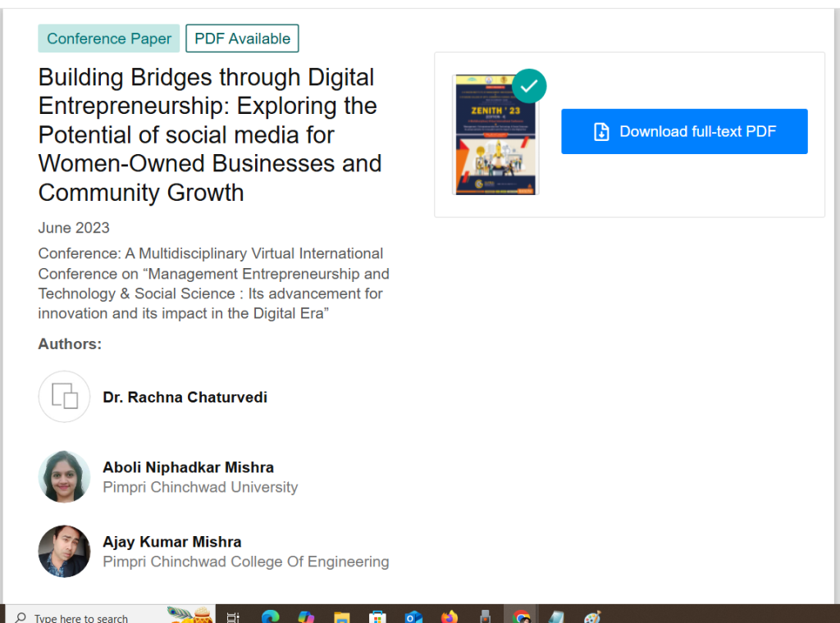Select the Conference Paper label

tap(108, 38)
